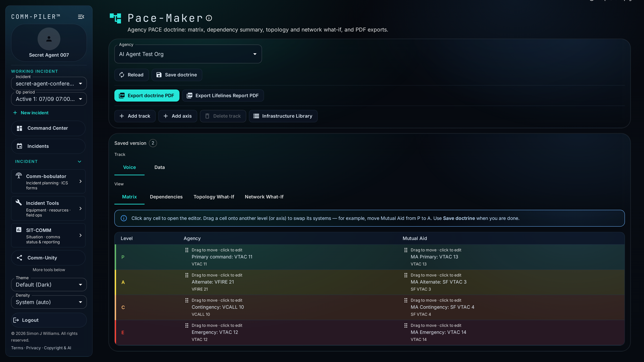Click the Comm-Unity share icon
Viewport: 644px width, 362px height.
[19, 258]
